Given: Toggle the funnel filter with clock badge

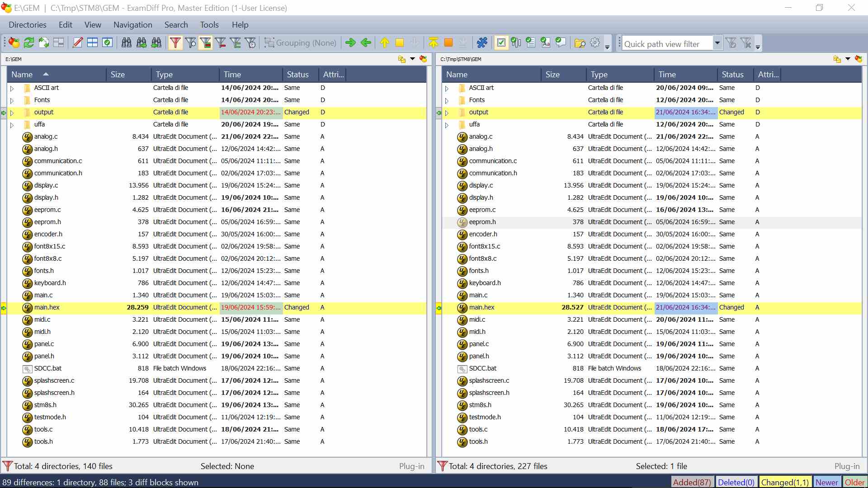Looking at the screenshot, I should (250, 43).
